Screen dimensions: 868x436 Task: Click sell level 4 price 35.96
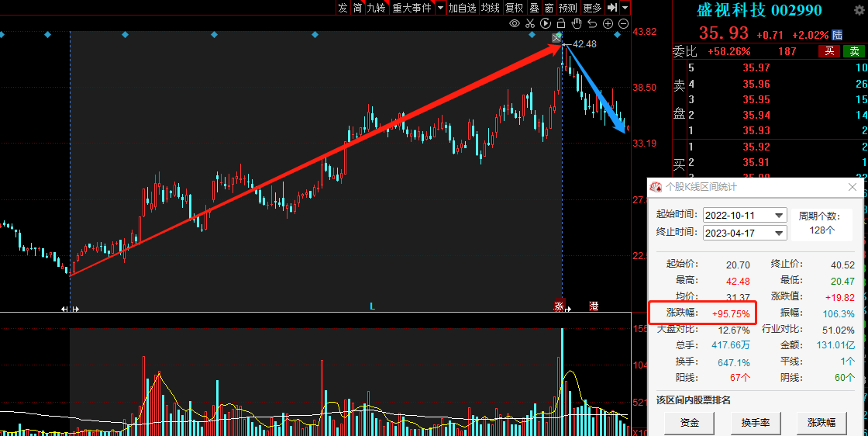(756, 84)
